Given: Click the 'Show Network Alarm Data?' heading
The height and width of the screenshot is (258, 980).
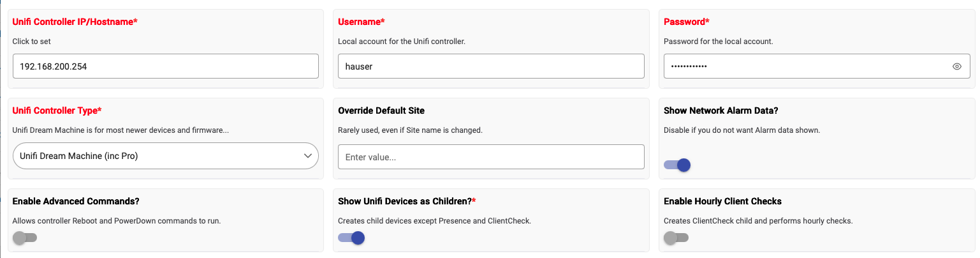Looking at the screenshot, I should [x=720, y=110].
